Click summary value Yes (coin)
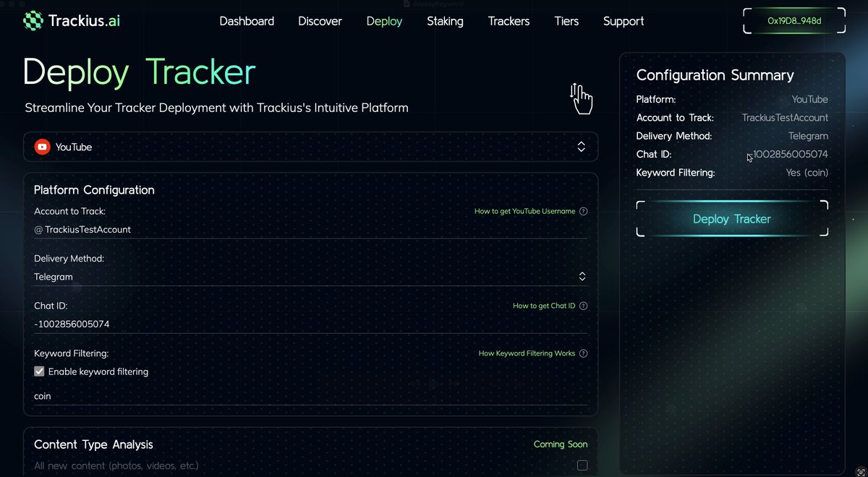 (807, 173)
